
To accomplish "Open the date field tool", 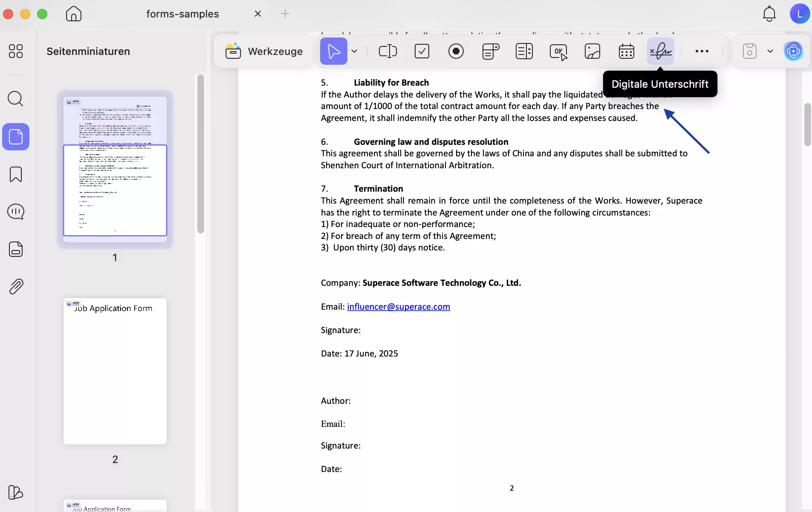I will pos(627,51).
